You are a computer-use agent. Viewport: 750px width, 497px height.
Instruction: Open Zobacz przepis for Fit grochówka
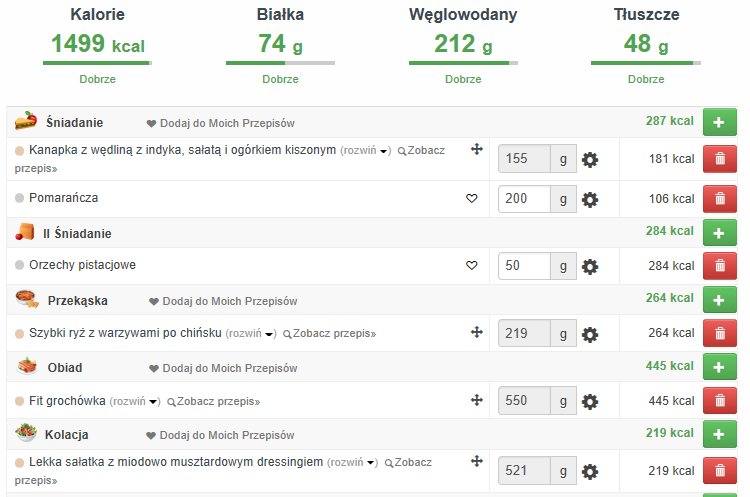213,402
